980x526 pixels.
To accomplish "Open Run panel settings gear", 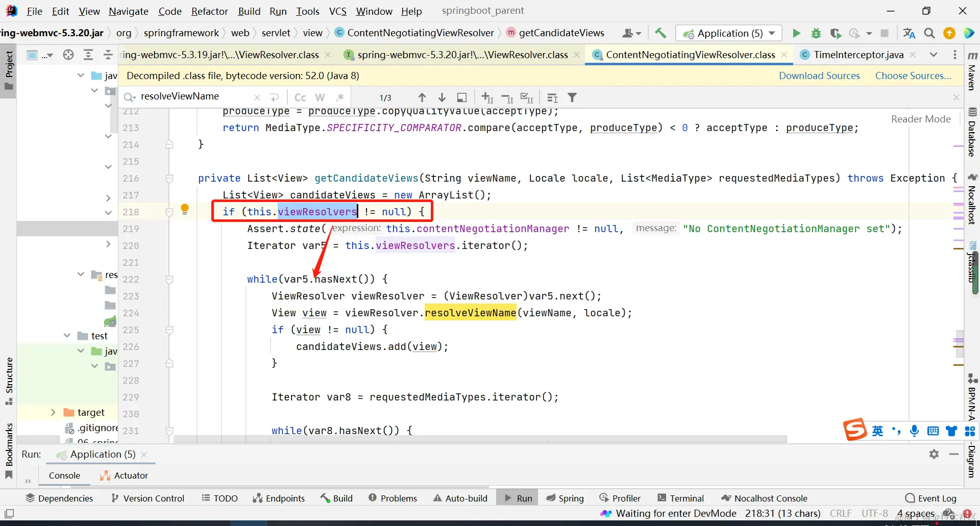I will pyautogui.click(x=934, y=454).
